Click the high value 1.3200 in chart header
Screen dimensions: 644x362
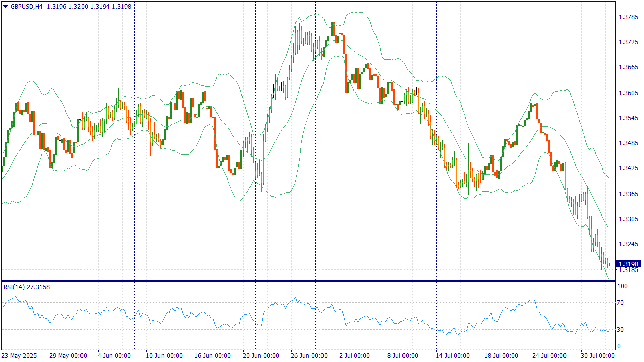(78, 6)
